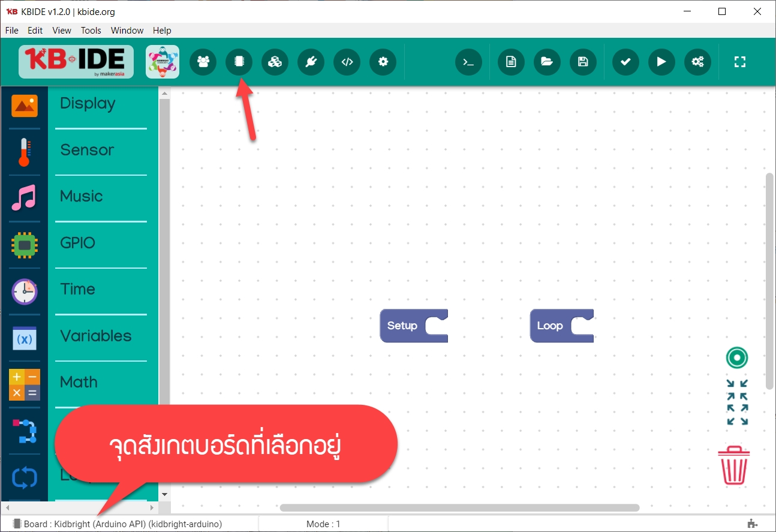Open the source code view icon
Image resolution: width=776 pixels, height=532 pixels.
pyautogui.click(x=347, y=62)
